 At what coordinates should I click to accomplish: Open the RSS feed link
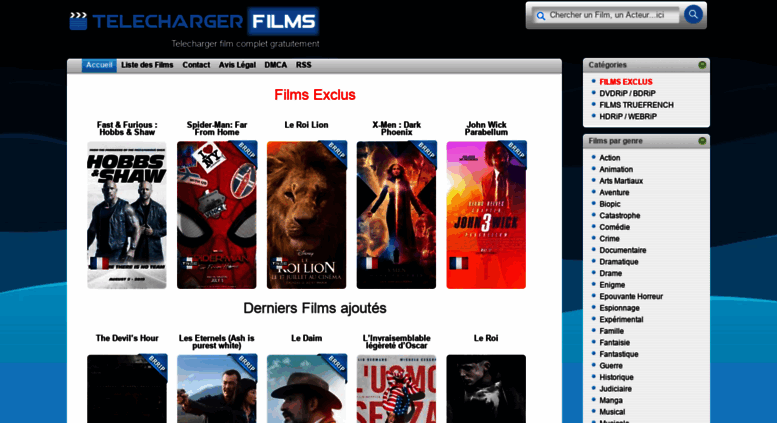(x=303, y=65)
